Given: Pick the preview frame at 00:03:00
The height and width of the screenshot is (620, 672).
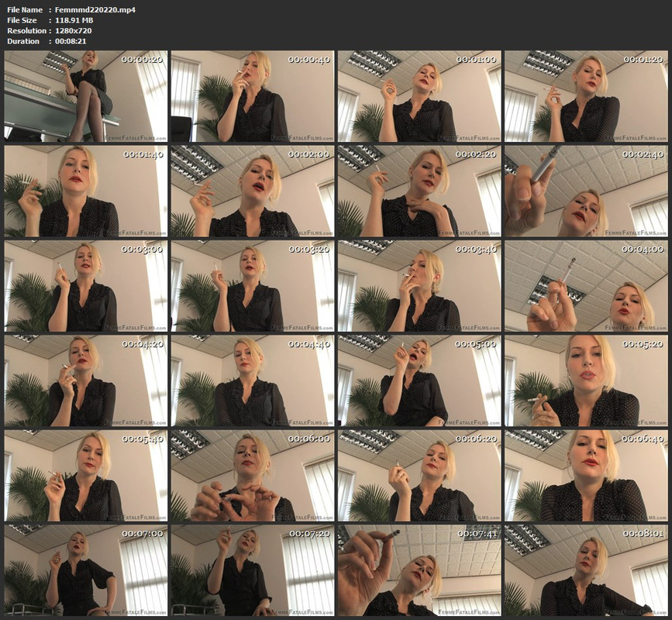Looking at the screenshot, I should [x=86, y=286].
